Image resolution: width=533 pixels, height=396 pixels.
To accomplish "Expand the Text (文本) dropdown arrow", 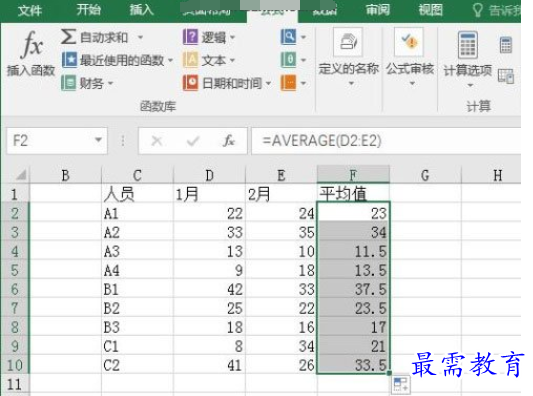I will tap(233, 61).
